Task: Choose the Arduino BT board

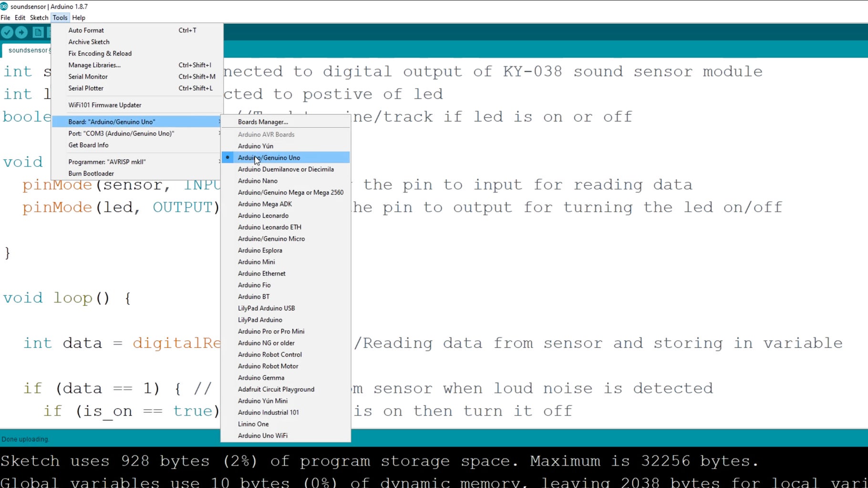Action: click(x=286, y=296)
